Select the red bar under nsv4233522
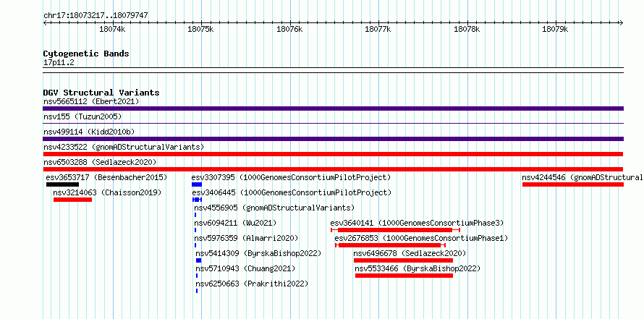This screenshot has height=319, width=644. tap(333, 154)
